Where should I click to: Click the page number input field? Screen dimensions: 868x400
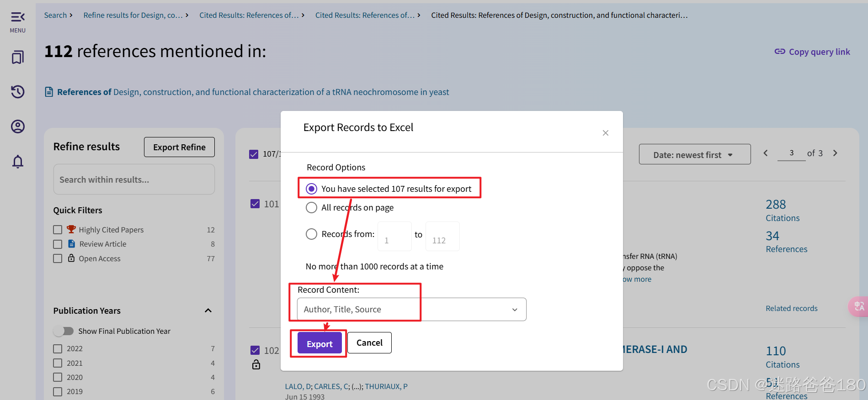tap(792, 153)
